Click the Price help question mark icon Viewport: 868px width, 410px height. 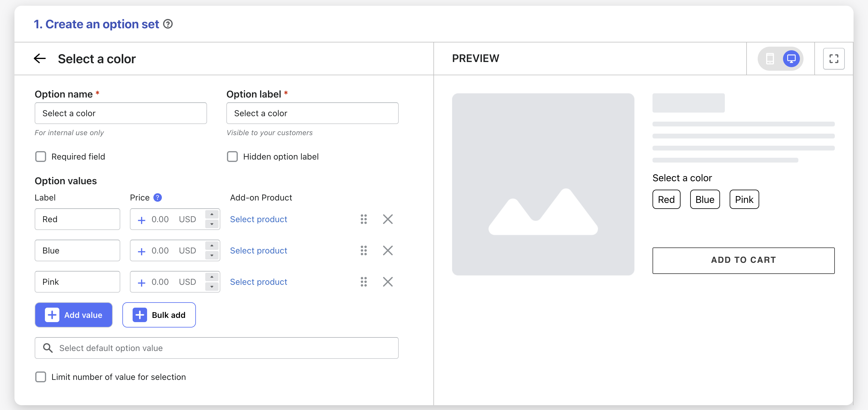(157, 197)
